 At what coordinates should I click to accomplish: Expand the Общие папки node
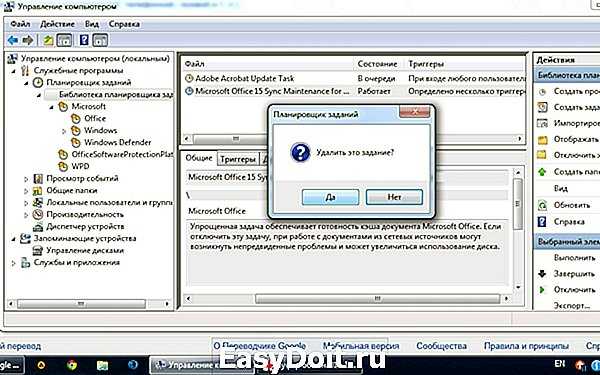pos(26,191)
